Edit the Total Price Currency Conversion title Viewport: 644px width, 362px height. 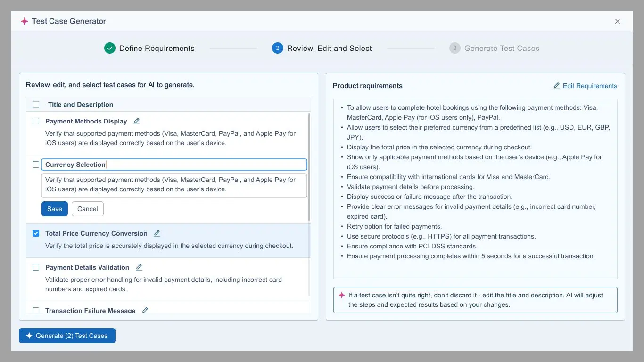157,233
